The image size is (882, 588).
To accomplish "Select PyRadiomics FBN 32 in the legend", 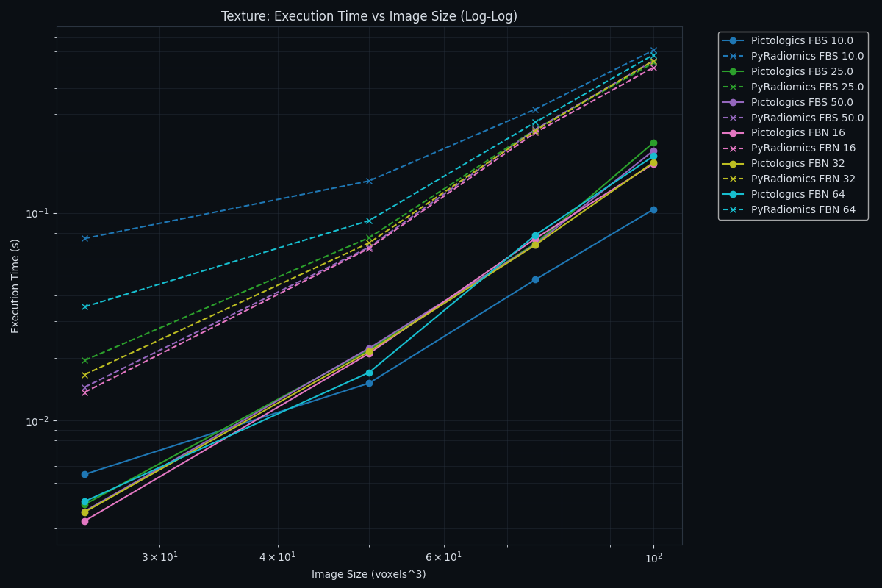I will coord(803,179).
